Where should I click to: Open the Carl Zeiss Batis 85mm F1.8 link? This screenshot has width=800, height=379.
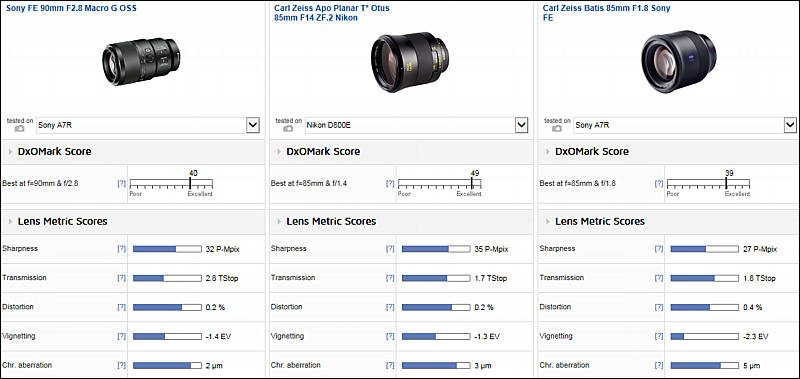pos(607,13)
